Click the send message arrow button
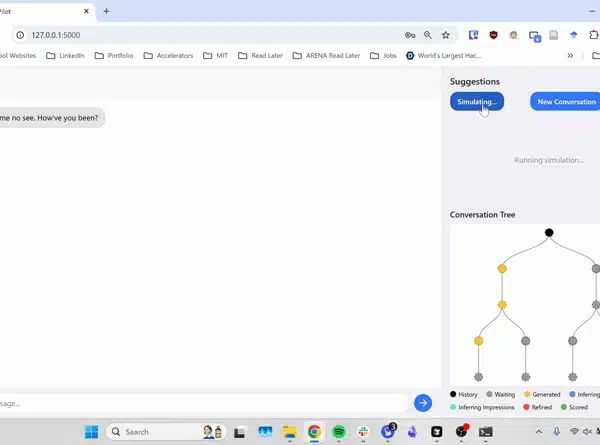This screenshot has width=600, height=445. [423, 403]
